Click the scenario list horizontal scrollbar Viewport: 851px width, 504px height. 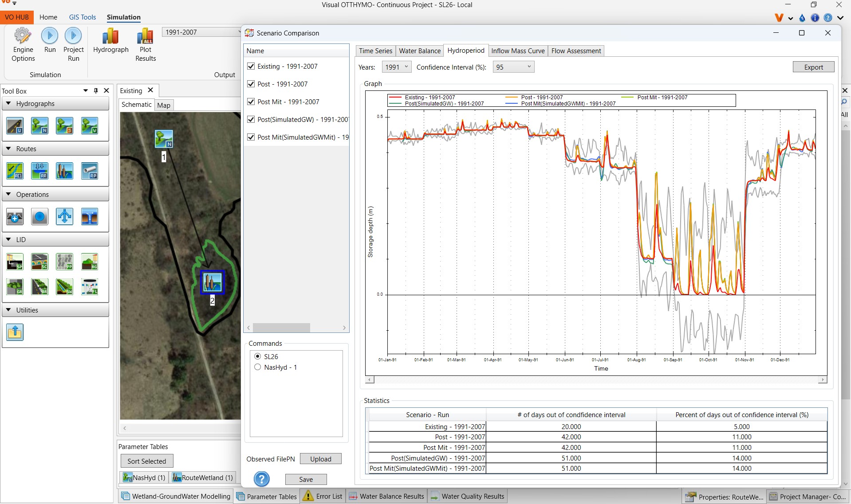pyautogui.click(x=281, y=328)
